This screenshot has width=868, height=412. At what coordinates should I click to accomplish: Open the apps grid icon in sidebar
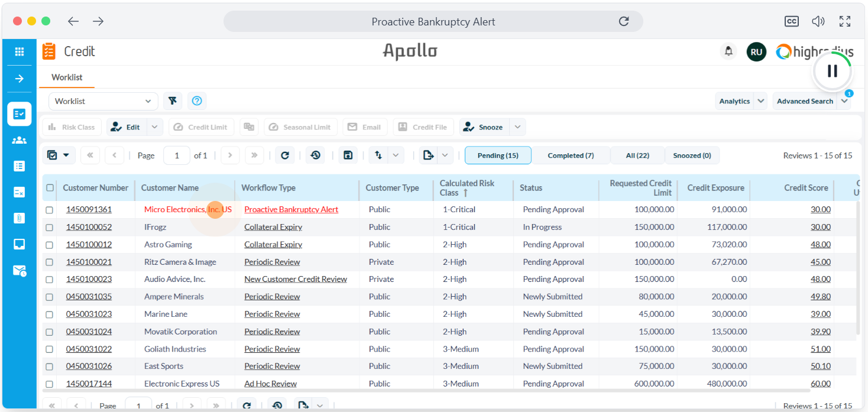(20, 52)
